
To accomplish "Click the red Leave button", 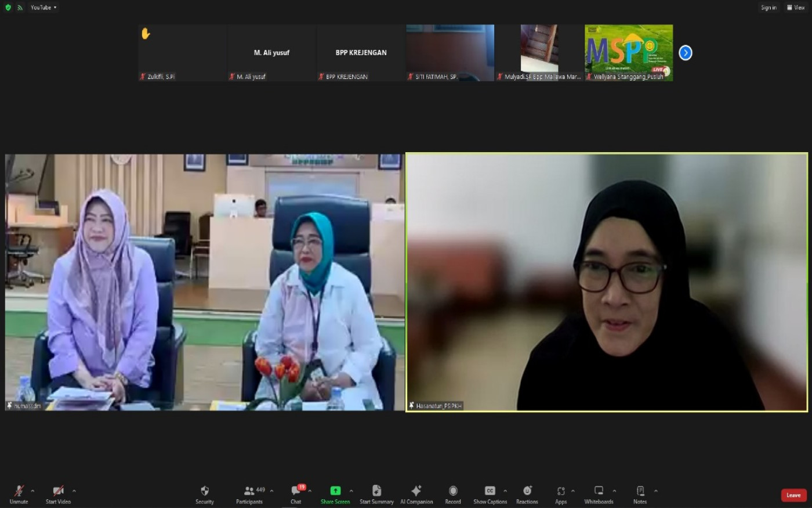I will (793, 495).
